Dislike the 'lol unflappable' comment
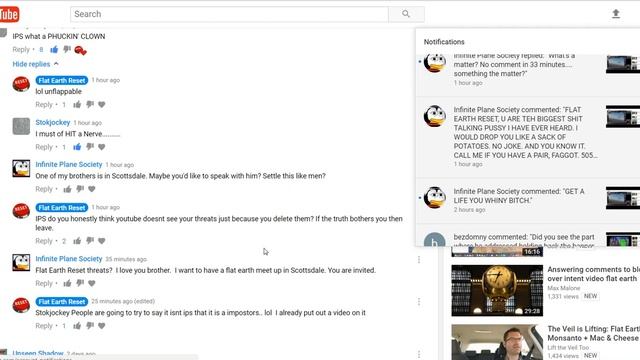Screen dimensions: 640x360 [90, 104]
